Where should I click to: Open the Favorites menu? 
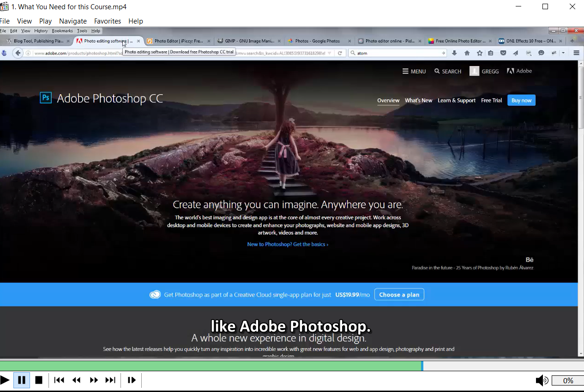click(x=108, y=21)
